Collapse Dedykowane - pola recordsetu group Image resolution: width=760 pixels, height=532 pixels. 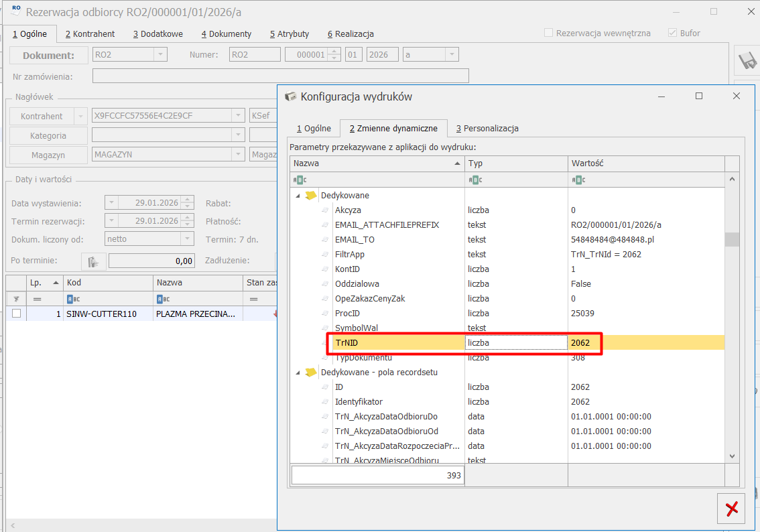pyautogui.click(x=298, y=373)
